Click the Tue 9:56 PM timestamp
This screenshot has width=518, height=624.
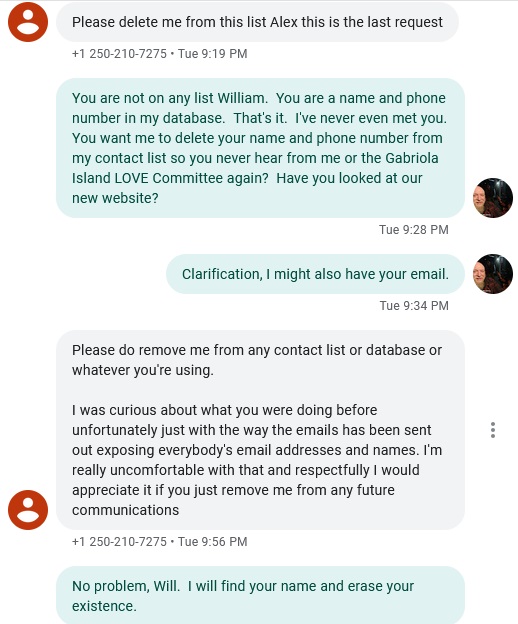click(x=212, y=542)
